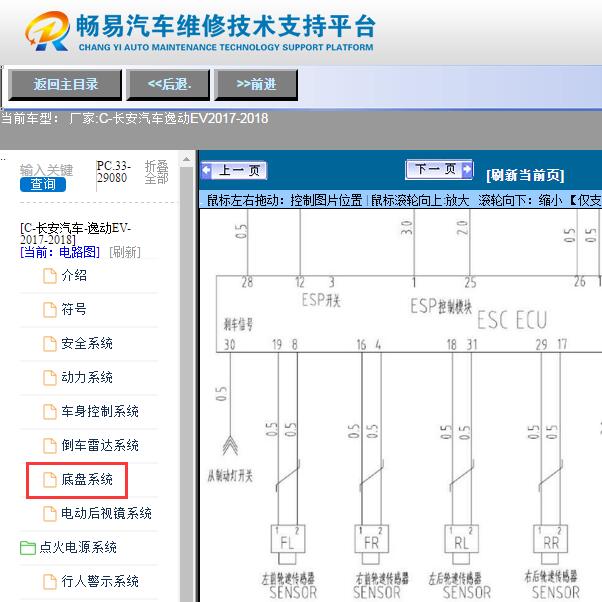Image resolution: width=602 pixels, height=602 pixels.
Task: Click the 查询 search button
Action: (x=43, y=184)
